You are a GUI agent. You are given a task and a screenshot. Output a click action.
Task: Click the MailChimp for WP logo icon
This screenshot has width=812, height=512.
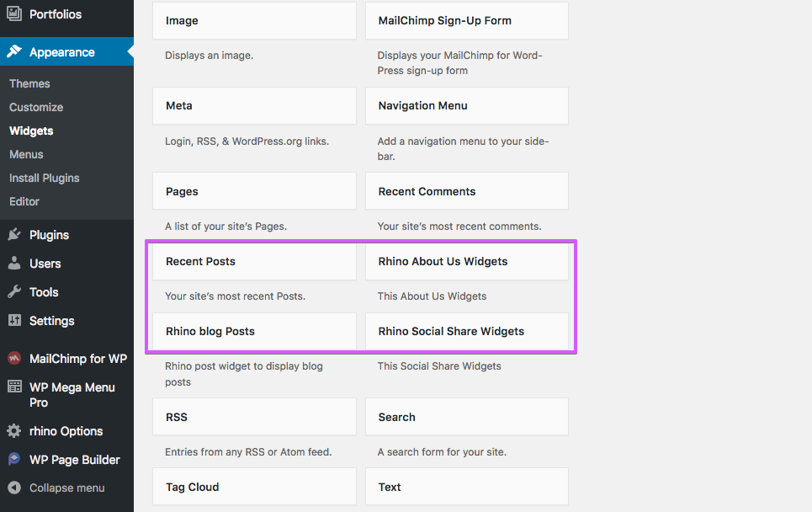coord(14,358)
